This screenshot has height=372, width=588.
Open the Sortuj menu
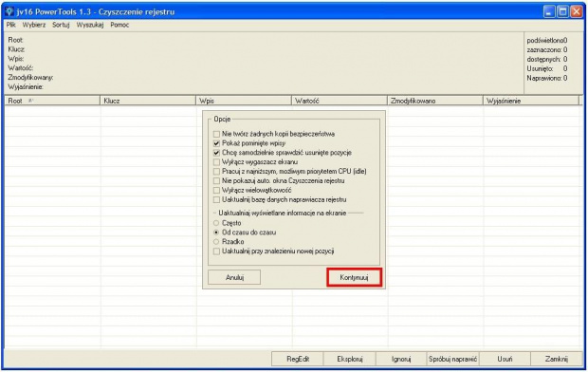(61, 25)
